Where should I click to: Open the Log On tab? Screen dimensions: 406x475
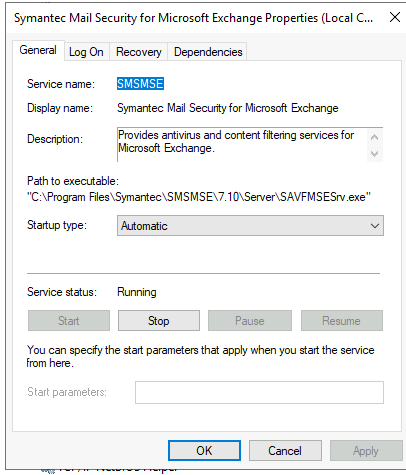pyautogui.click(x=86, y=52)
